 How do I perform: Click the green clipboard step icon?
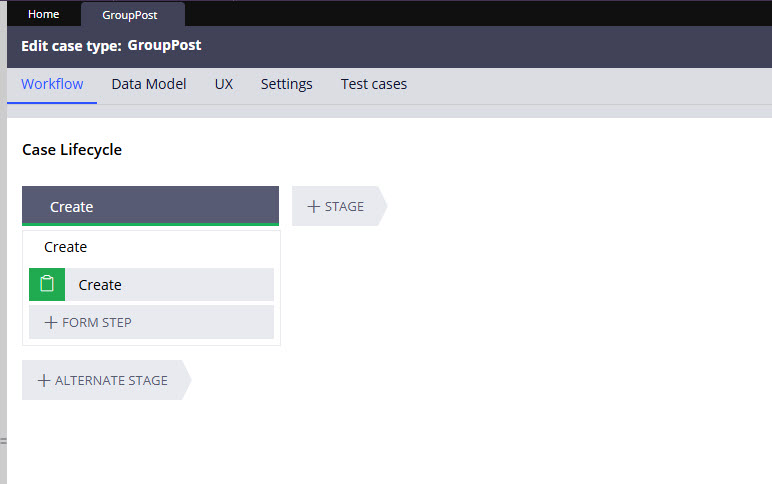(47, 285)
